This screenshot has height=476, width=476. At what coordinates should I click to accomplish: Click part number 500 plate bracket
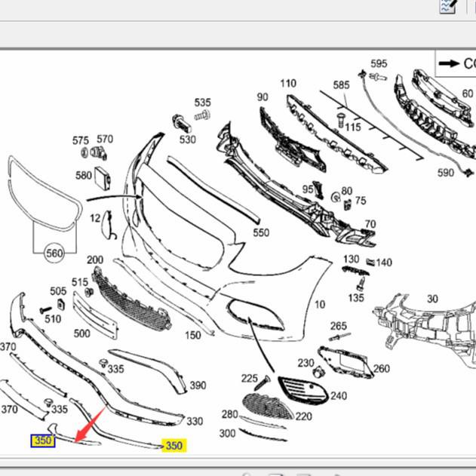[81, 333]
